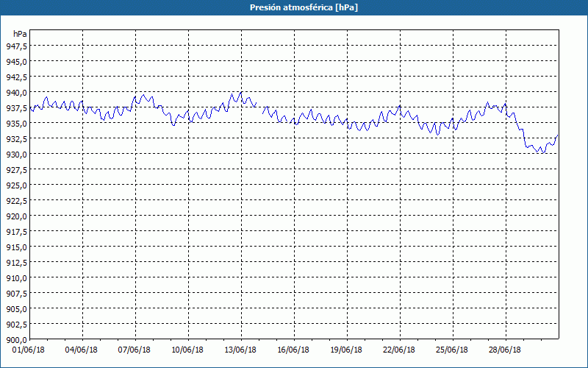Click the pressure curve peak near 13/06/18

(x=241, y=93)
